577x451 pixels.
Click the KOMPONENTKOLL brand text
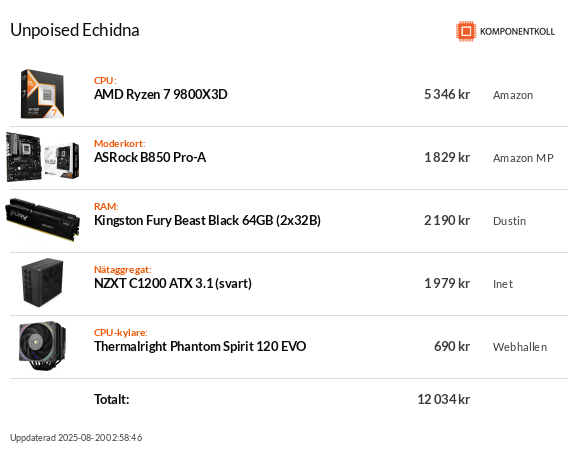517,32
